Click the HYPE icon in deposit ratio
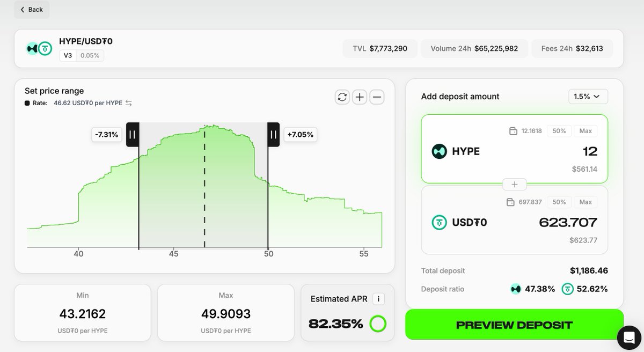 tap(516, 289)
